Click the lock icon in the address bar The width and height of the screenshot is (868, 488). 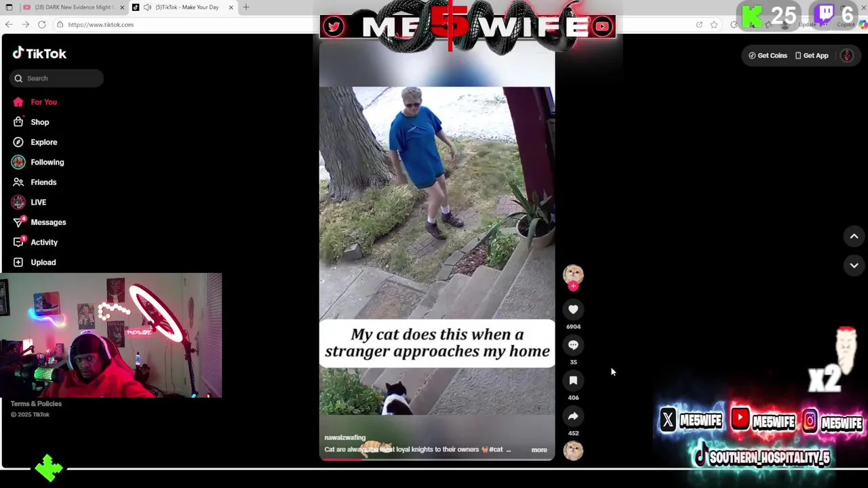pyautogui.click(x=60, y=24)
